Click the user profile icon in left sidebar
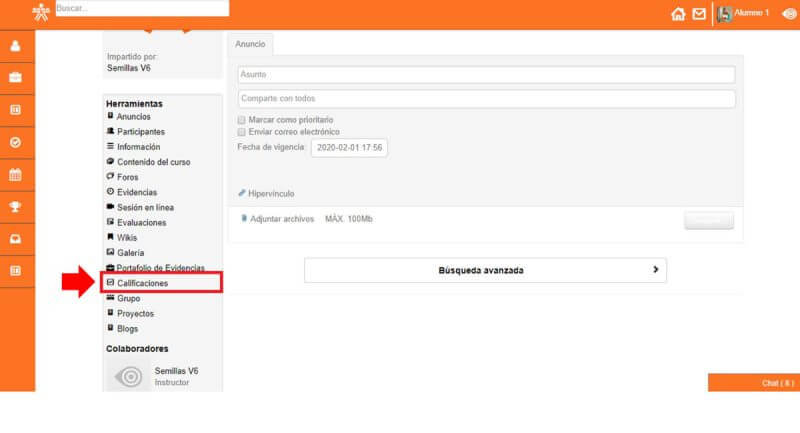This screenshot has width=800, height=433. tap(16, 46)
